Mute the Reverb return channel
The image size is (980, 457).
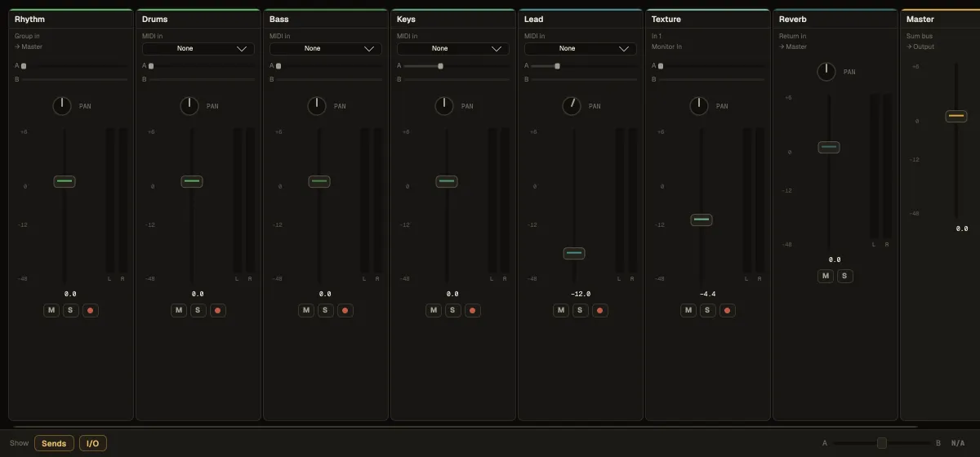point(826,276)
